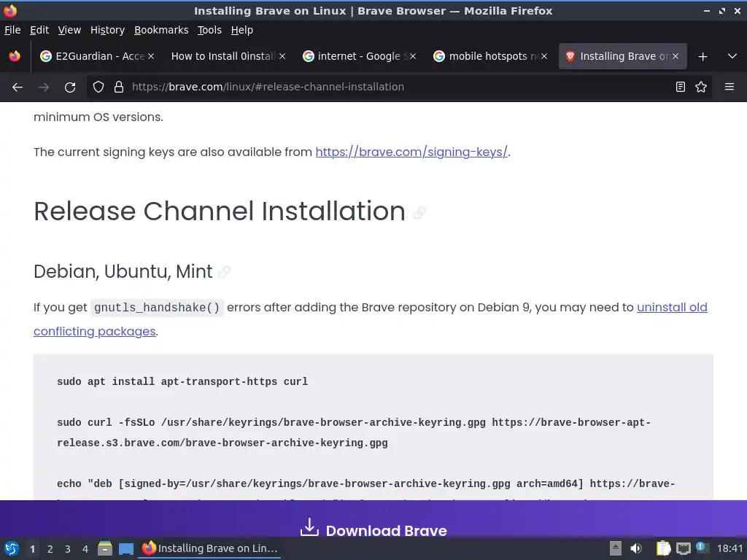Open the History menu
Image resolution: width=747 pixels, height=560 pixels.
coord(107,30)
